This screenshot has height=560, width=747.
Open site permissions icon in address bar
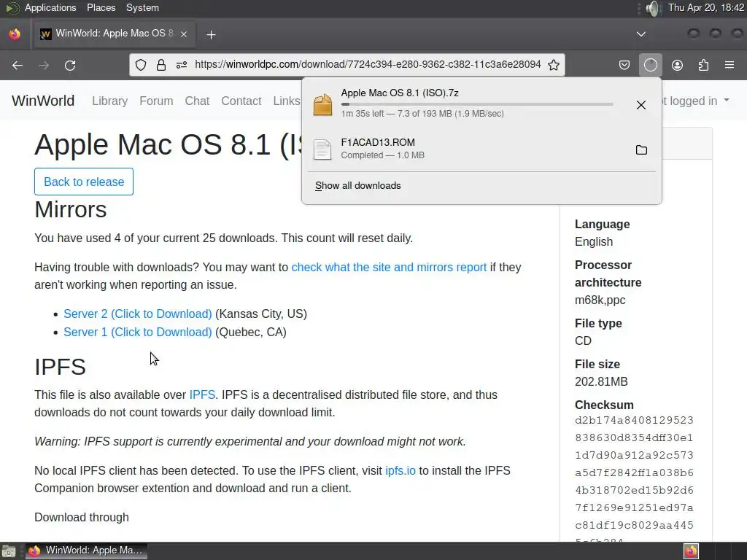tap(182, 65)
